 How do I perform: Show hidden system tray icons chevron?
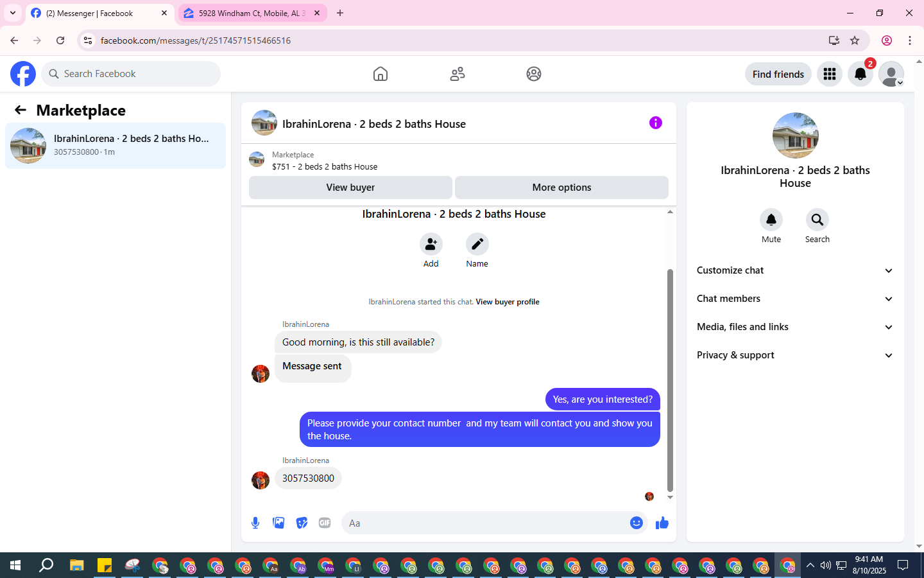tap(810, 565)
